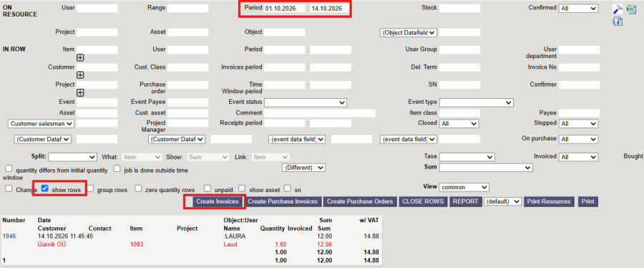Click the Create Invoices button

(218, 201)
